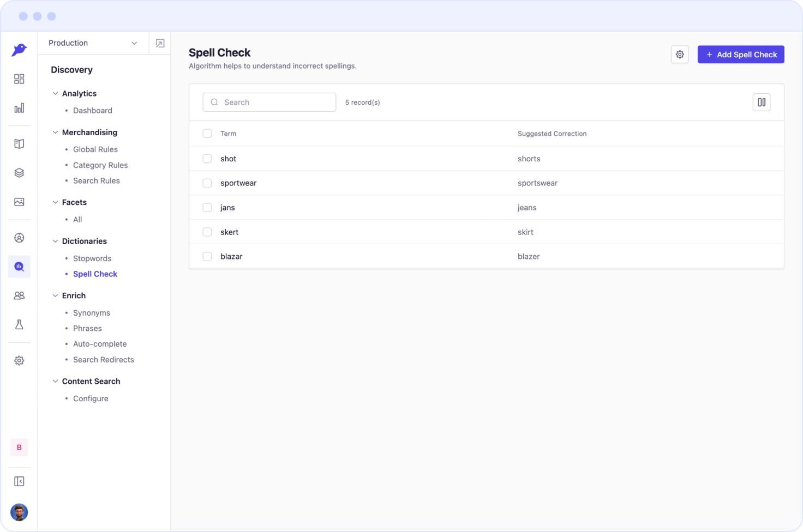The image size is (803, 532).
Task: Open the Search Redirects link
Action: click(x=104, y=360)
